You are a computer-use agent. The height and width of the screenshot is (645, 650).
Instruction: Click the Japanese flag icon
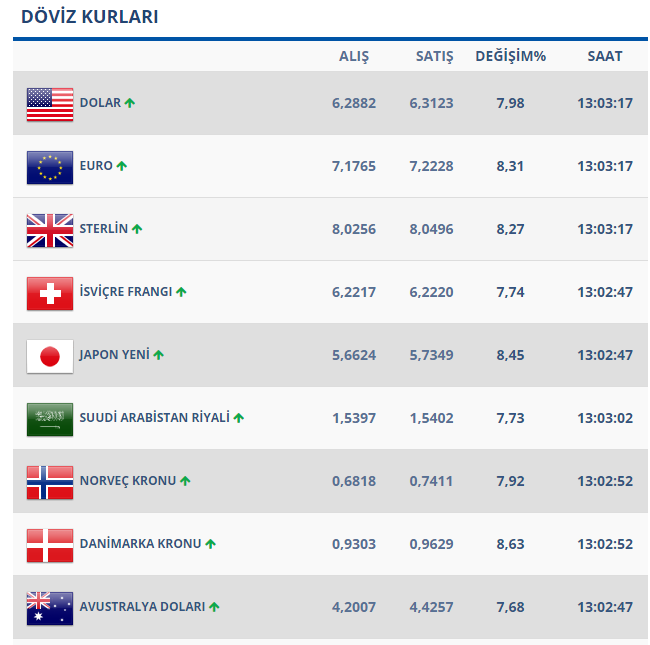click(50, 356)
